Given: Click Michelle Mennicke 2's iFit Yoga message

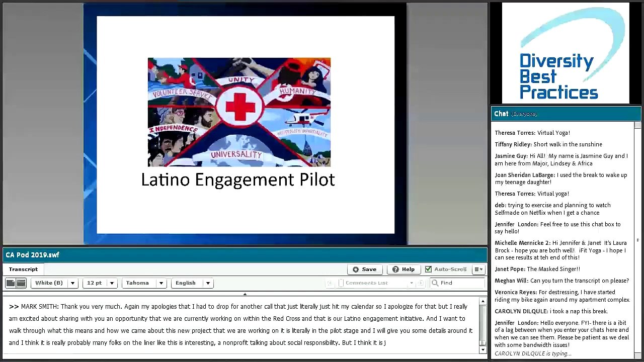Looking at the screenshot, I should pos(561,250).
